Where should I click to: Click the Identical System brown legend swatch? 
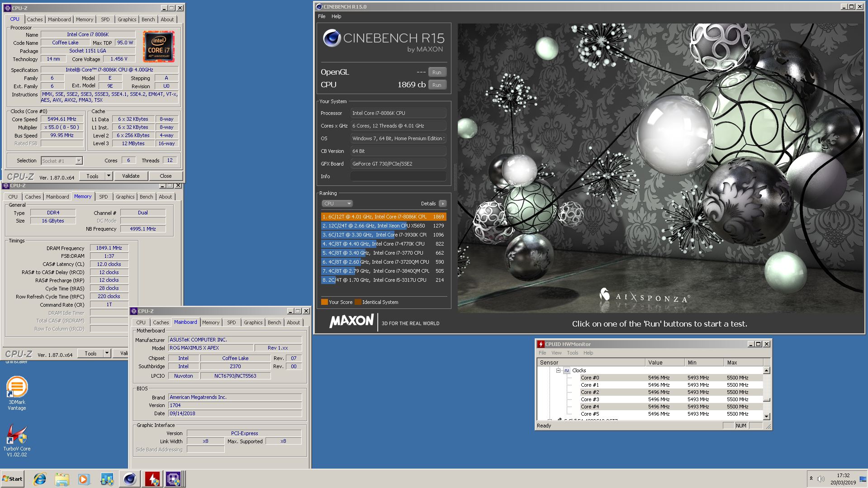(358, 302)
